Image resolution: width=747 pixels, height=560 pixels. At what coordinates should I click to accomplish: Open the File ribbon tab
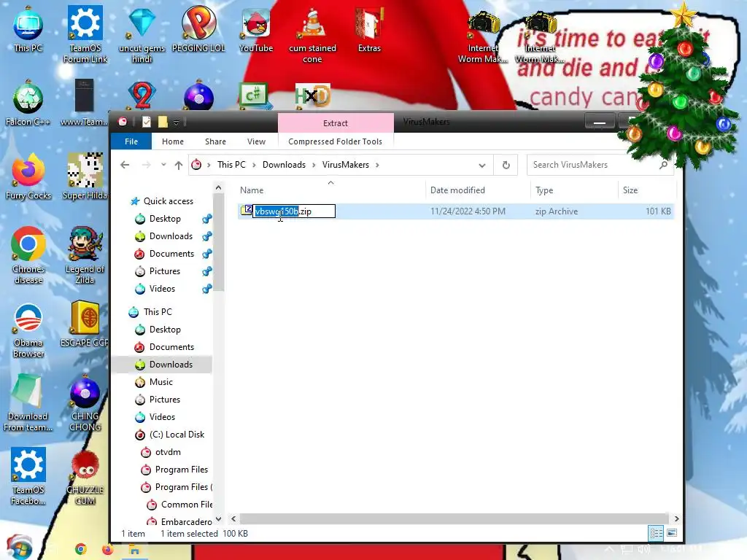tap(131, 141)
